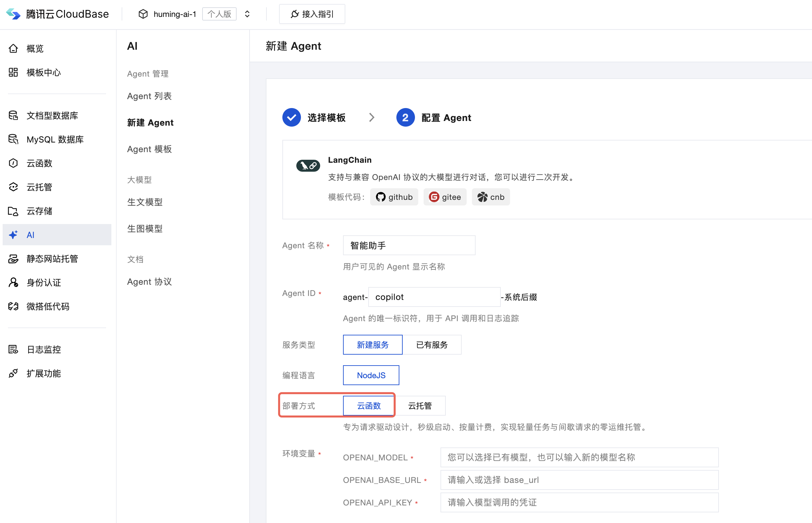Click the 概览 home icon in sidebar
Screen dimensions: 812x523
[13, 49]
